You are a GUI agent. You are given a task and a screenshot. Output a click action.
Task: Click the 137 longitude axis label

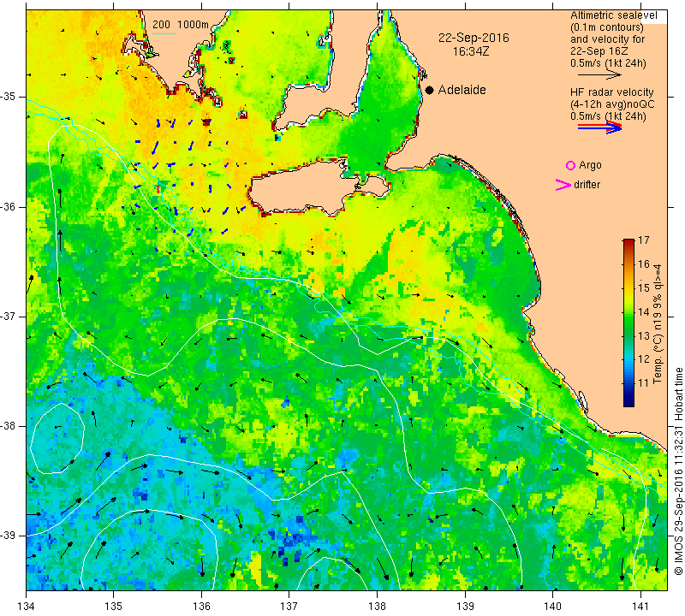point(289,607)
